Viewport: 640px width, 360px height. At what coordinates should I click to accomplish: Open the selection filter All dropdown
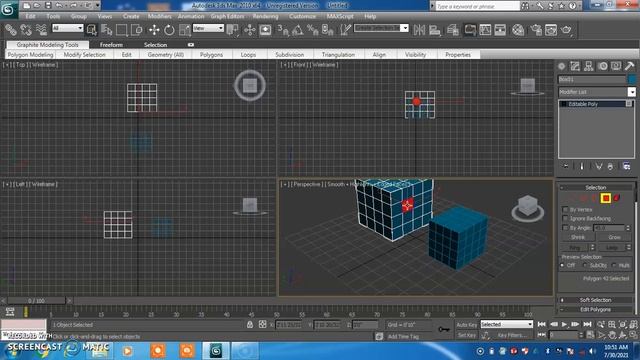(x=67, y=28)
